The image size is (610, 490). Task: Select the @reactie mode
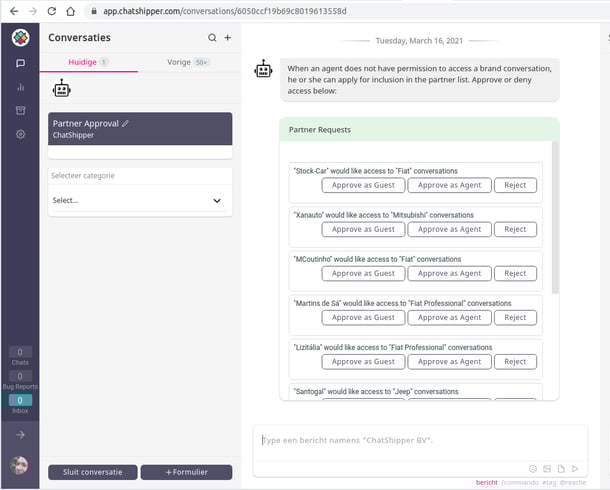click(573, 483)
